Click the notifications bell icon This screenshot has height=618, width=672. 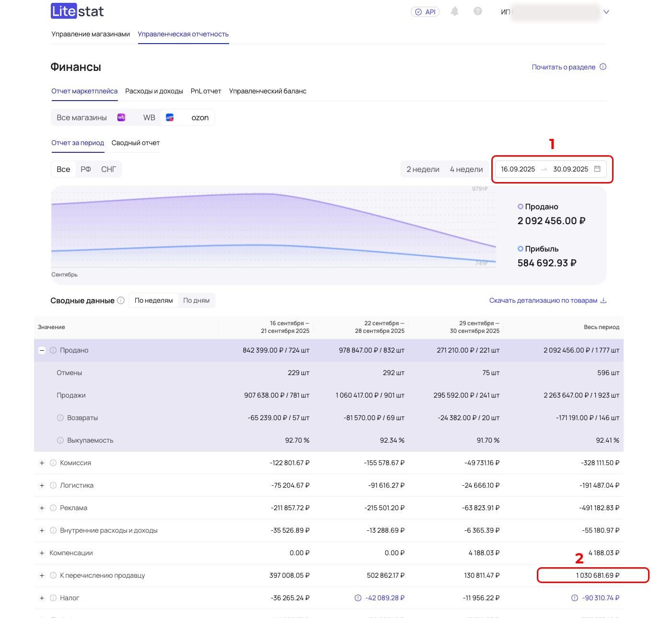tap(454, 11)
